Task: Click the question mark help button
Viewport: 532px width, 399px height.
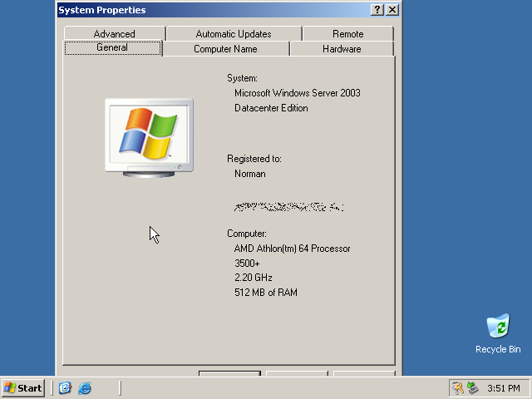Action: (x=377, y=9)
